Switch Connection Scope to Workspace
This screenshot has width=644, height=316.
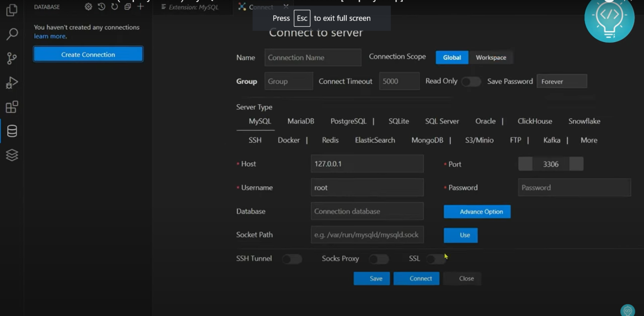491,57
